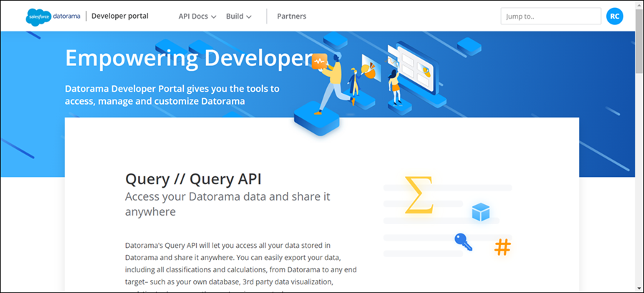Open the RC user avatar menu

[x=614, y=16]
